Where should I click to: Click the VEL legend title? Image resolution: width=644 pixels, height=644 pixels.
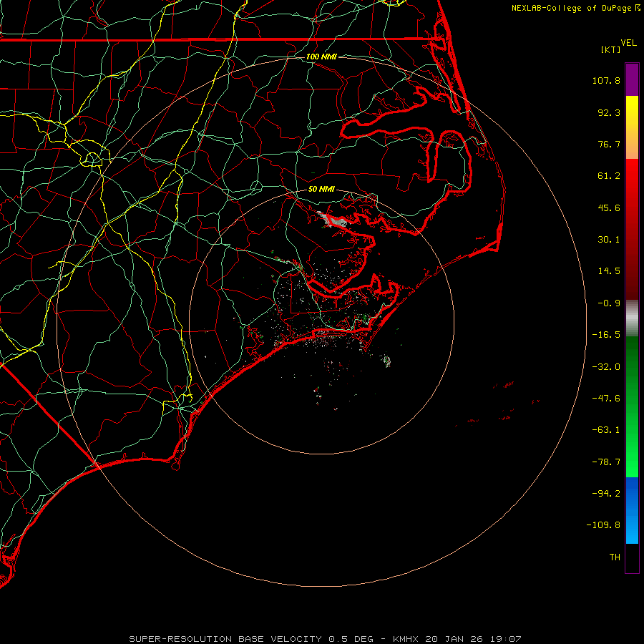[x=628, y=43]
